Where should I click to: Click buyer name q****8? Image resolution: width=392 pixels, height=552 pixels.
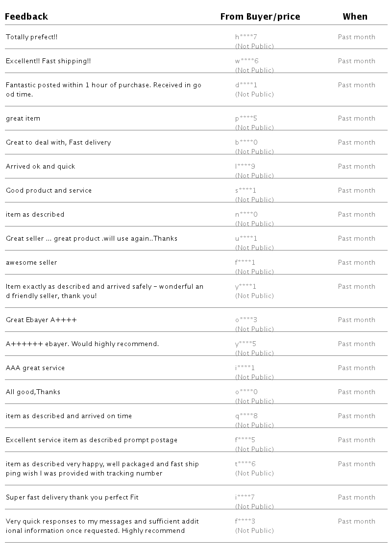coord(246,416)
